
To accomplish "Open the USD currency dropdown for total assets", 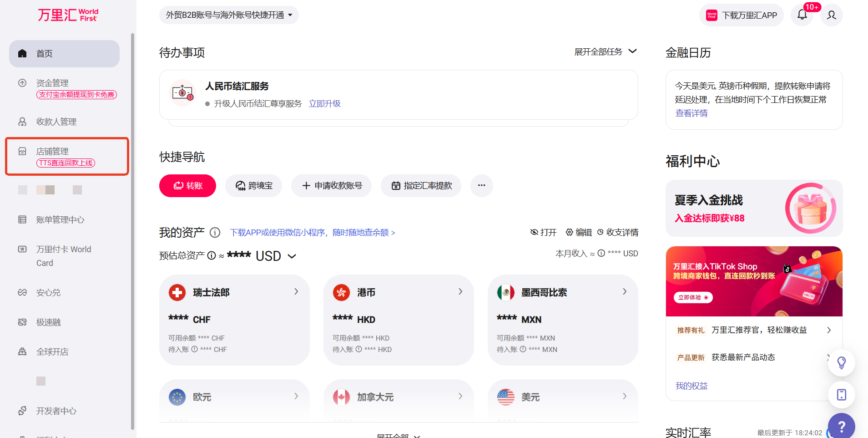I will pos(292,256).
